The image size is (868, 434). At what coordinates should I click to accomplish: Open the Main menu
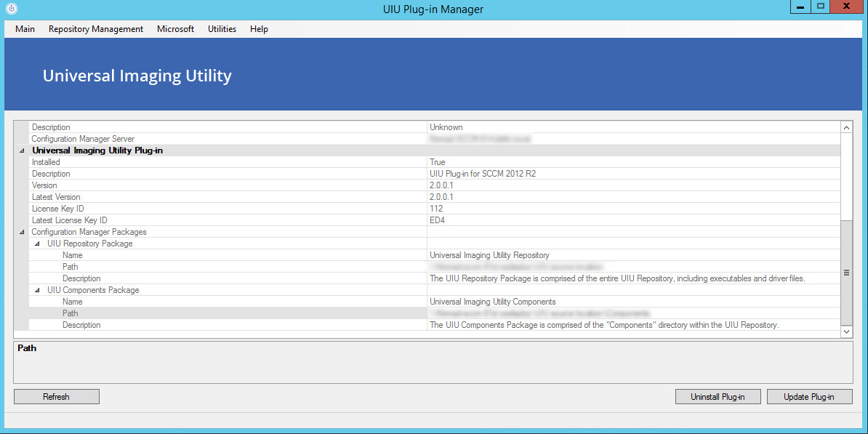pyautogui.click(x=25, y=29)
